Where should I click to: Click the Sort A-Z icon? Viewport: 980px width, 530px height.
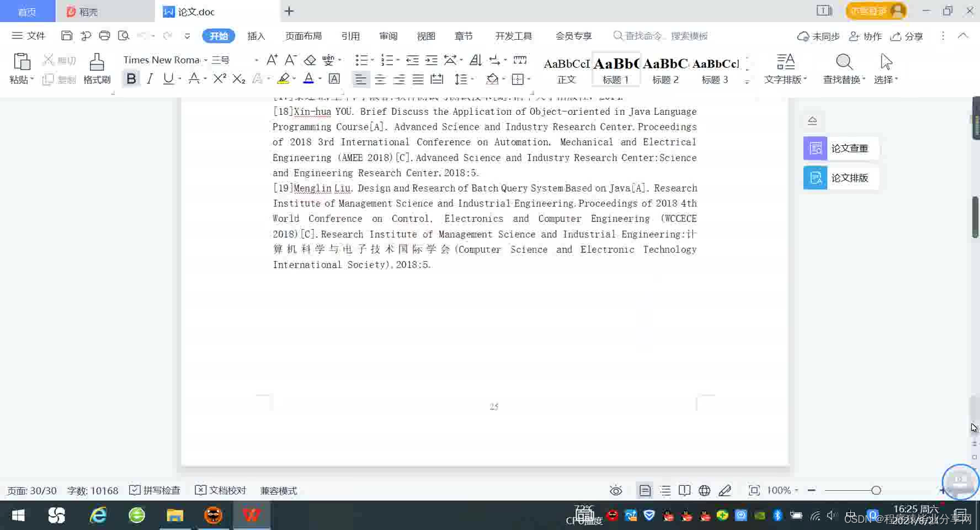476,60
